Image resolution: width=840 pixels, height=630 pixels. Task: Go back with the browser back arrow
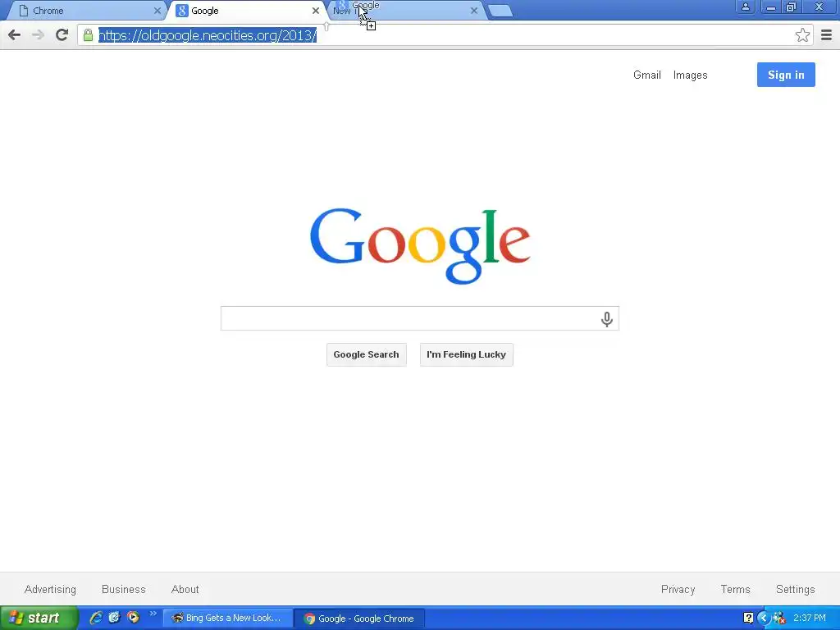pos(15,35)
